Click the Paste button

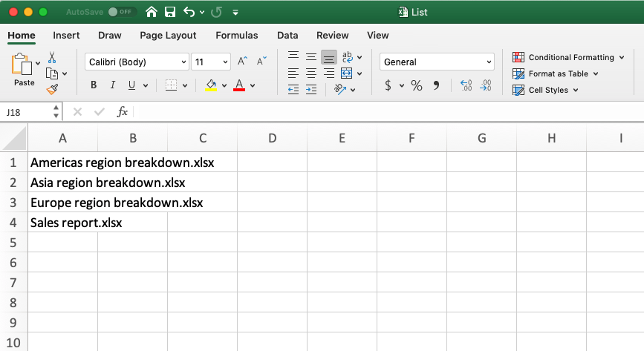(23, 70)
